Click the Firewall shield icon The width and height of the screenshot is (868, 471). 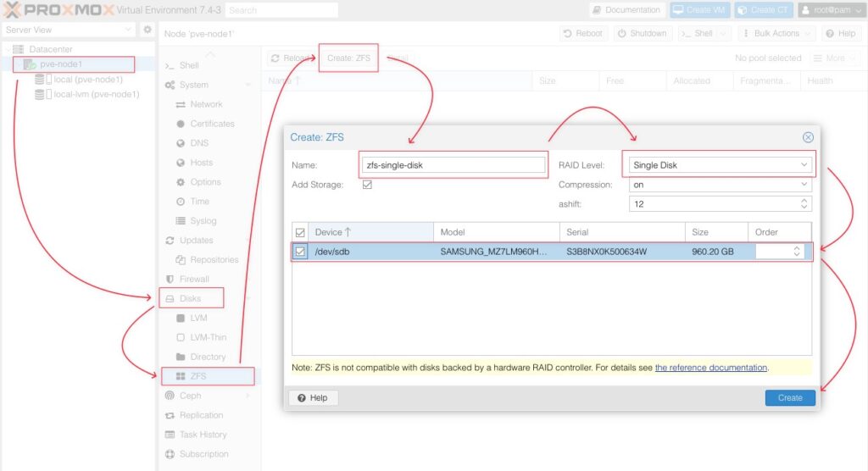170,279
